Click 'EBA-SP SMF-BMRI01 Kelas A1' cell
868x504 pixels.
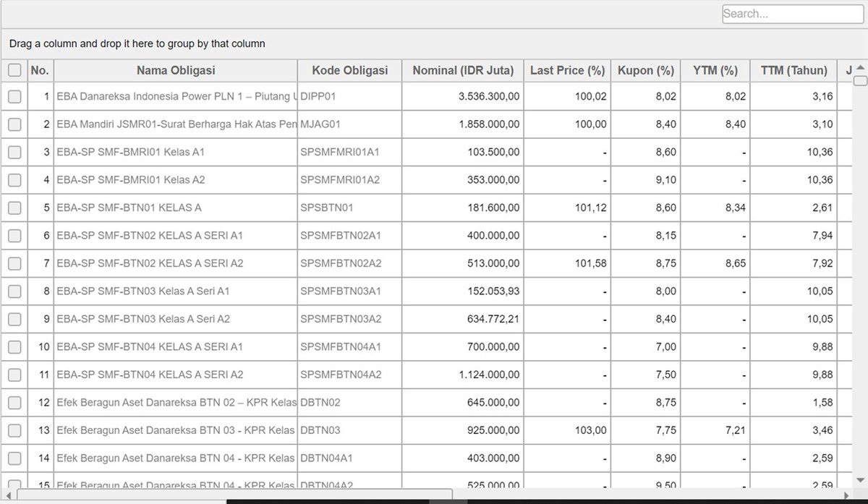click(x=176, y=152)
